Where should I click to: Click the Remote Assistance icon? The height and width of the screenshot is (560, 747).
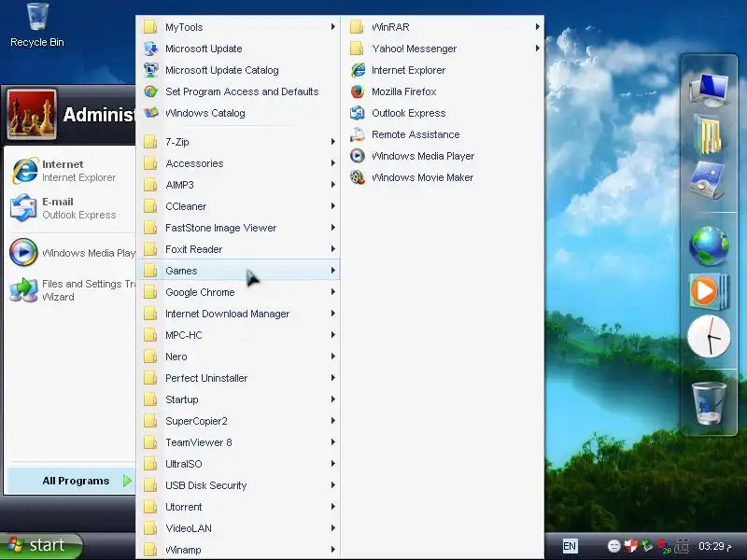358,134
